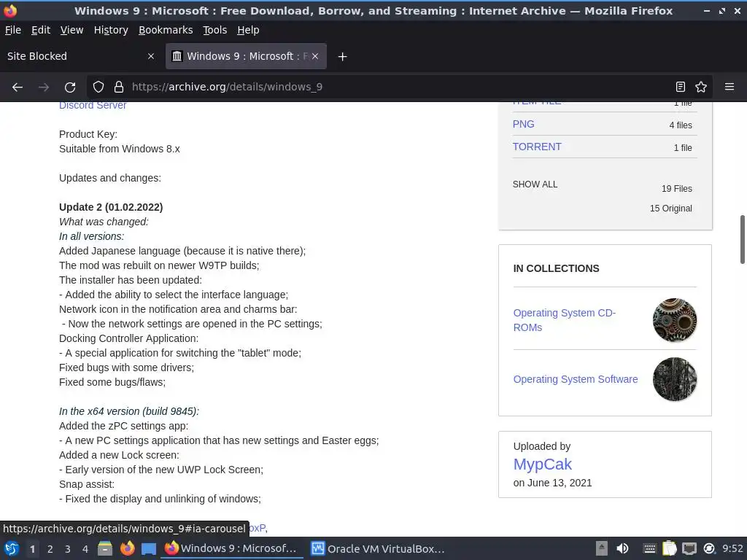The height and width of the screenshot is (560, 747).
Task: Open the Help menu
Action: [248, 30]
